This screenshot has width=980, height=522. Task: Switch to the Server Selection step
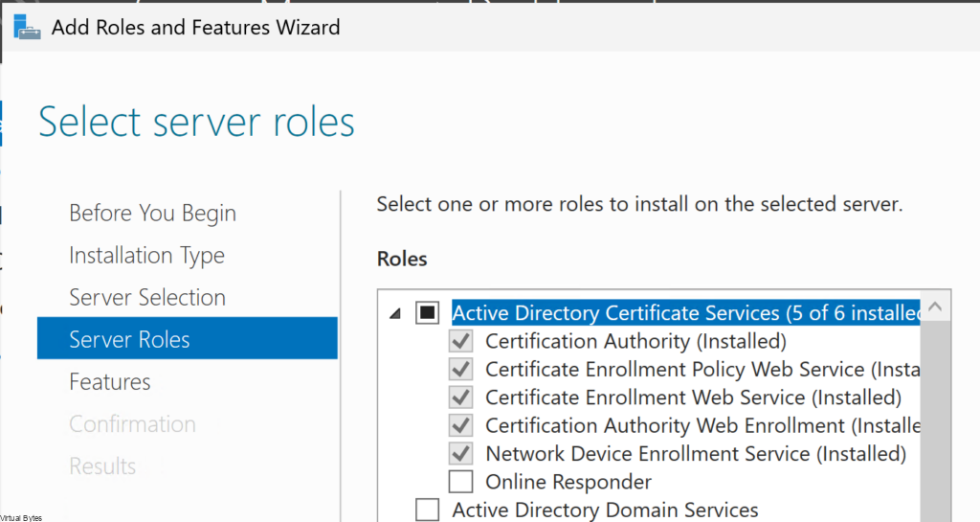point(147,298)
